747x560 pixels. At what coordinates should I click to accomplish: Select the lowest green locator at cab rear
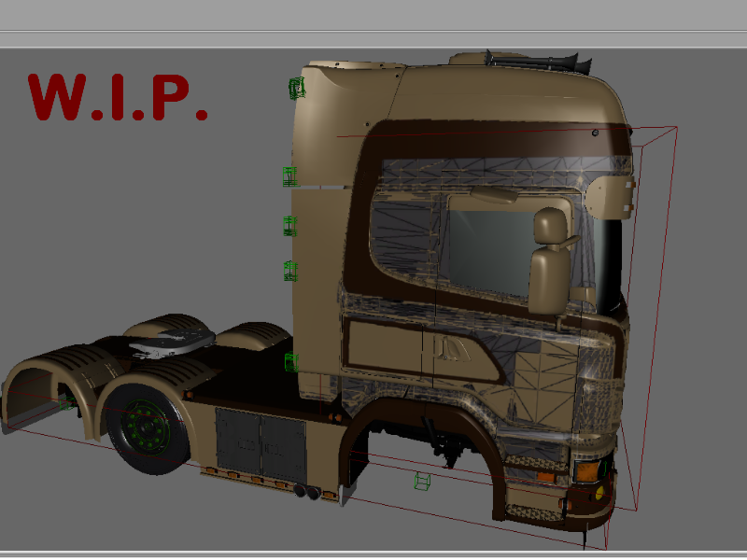pyautogui.click(x=291, y=362)
